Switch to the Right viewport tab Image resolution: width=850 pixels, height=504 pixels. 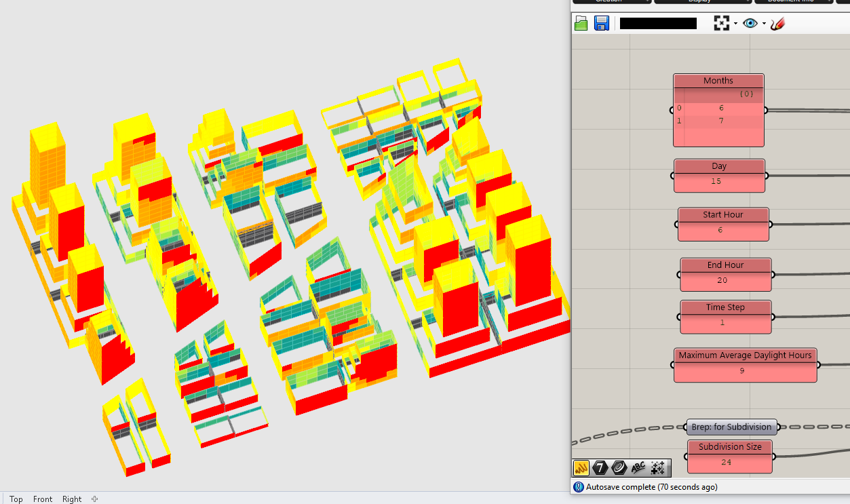(x=72, y=499)
